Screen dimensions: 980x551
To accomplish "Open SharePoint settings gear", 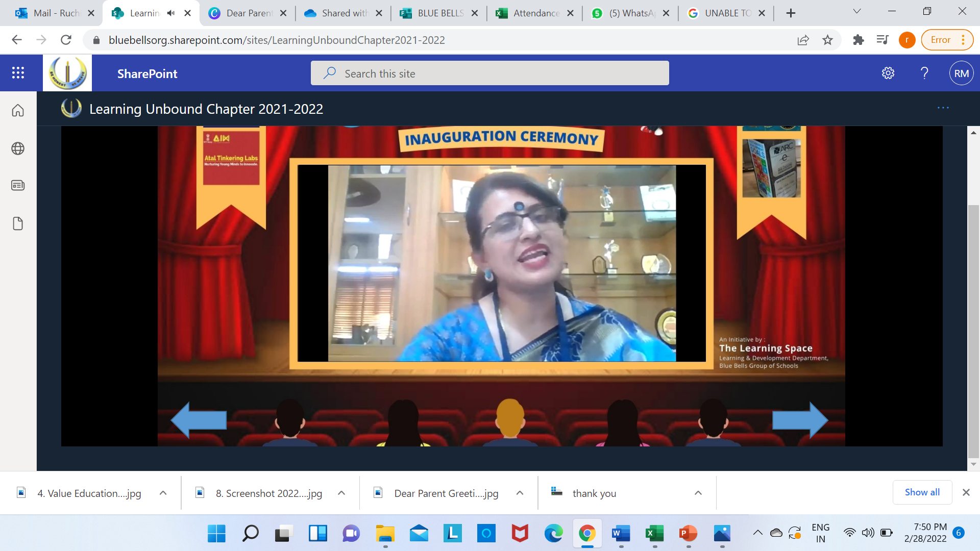I will coord(888,73).
